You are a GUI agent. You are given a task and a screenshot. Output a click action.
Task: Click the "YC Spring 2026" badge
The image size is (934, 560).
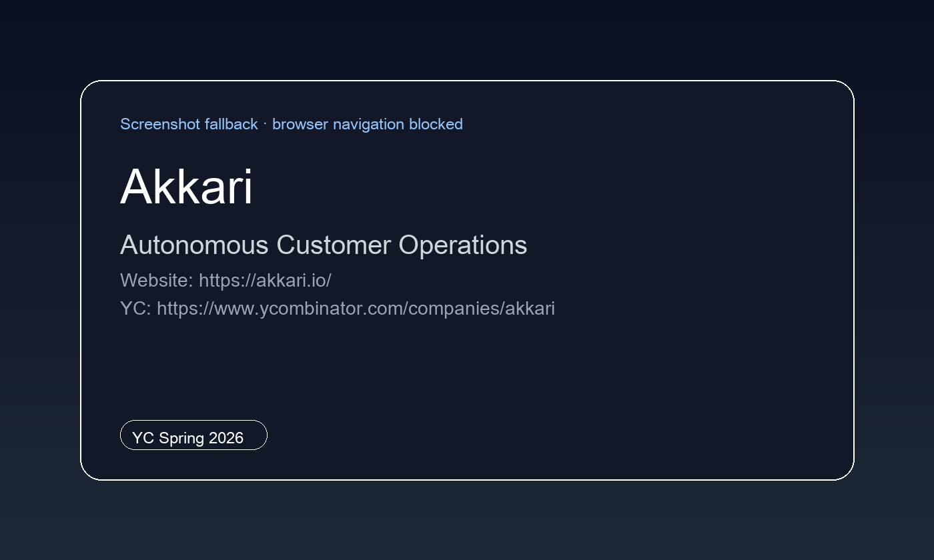[x=193, y=435]
